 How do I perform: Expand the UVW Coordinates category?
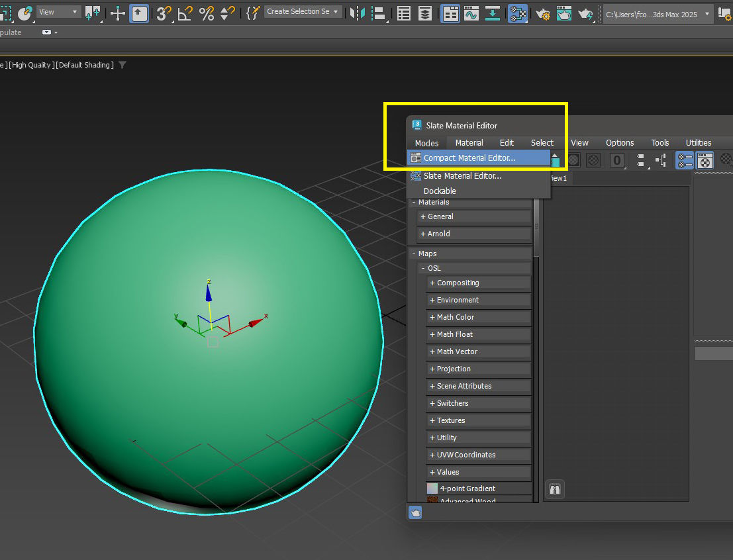tap(479, 455)
